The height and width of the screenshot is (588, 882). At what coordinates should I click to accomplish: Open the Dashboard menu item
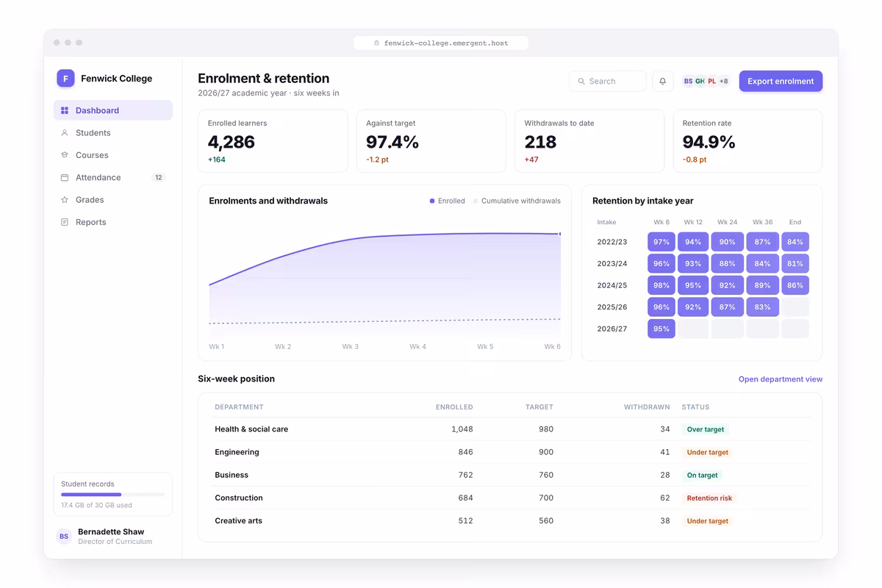pyautogui.click(x=113, y=110)
